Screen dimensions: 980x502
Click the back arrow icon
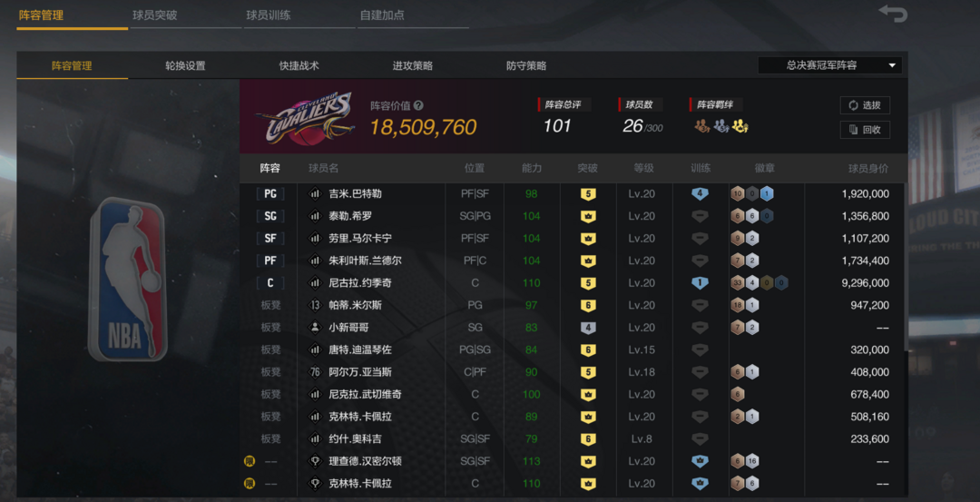(893, 13)
